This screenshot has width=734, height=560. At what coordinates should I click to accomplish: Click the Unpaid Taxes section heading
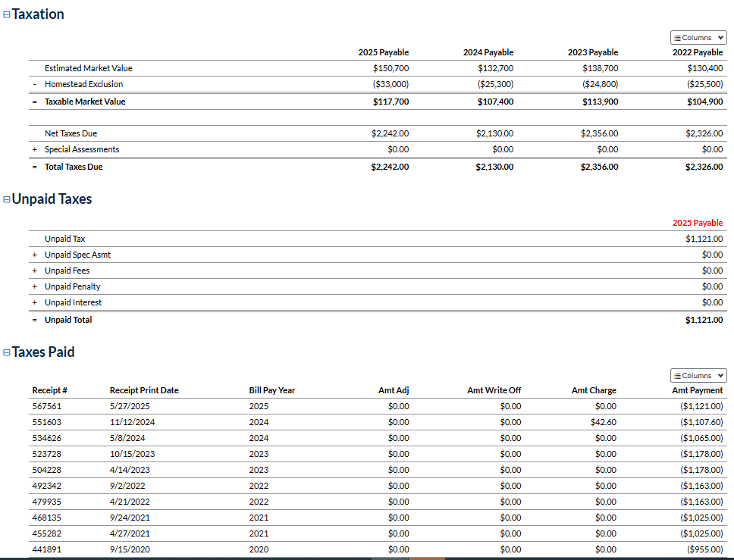[x=52, y=199]
